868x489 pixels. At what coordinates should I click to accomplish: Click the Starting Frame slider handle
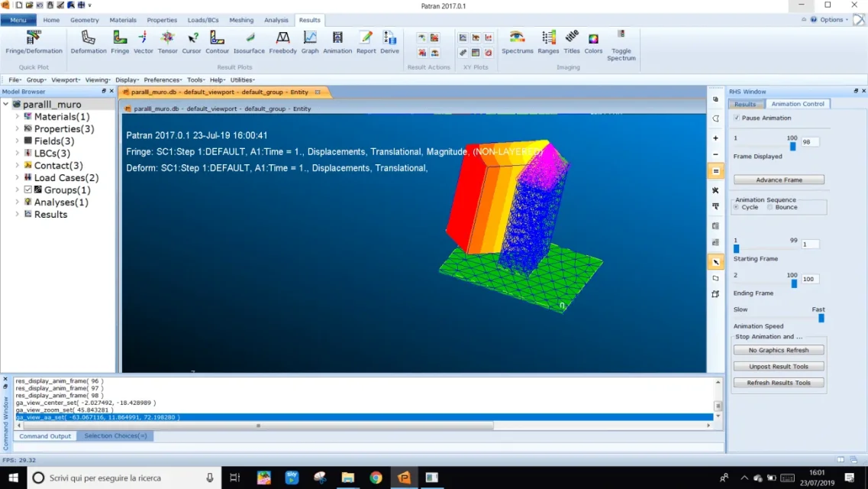(x=736, y=248)
